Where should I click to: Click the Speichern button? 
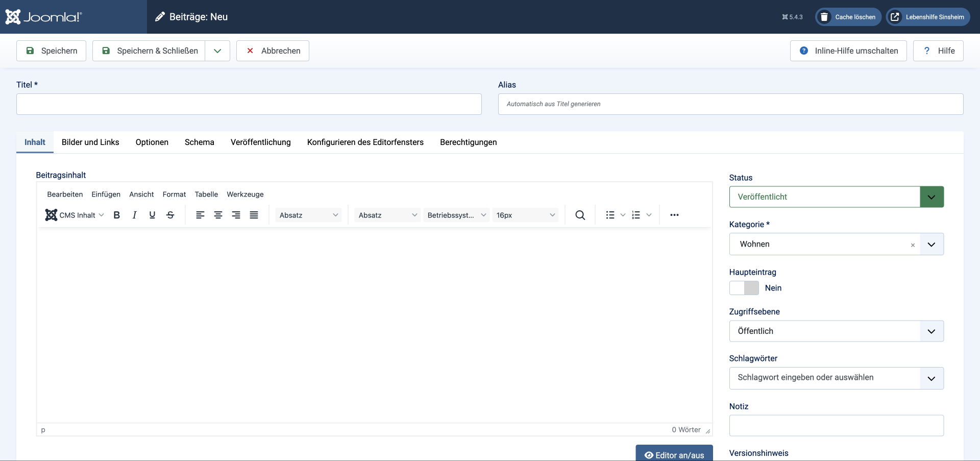click(51, 51)
